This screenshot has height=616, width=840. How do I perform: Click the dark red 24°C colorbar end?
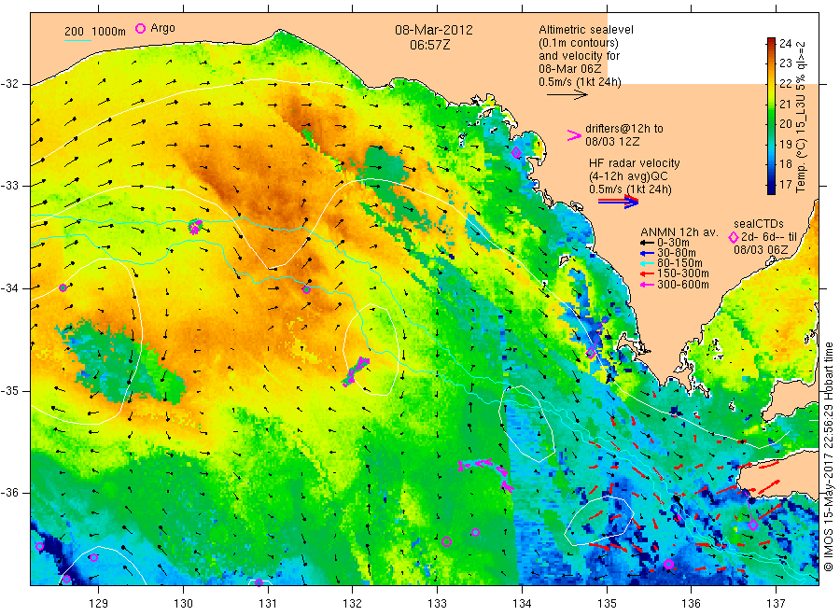point(771,42)
